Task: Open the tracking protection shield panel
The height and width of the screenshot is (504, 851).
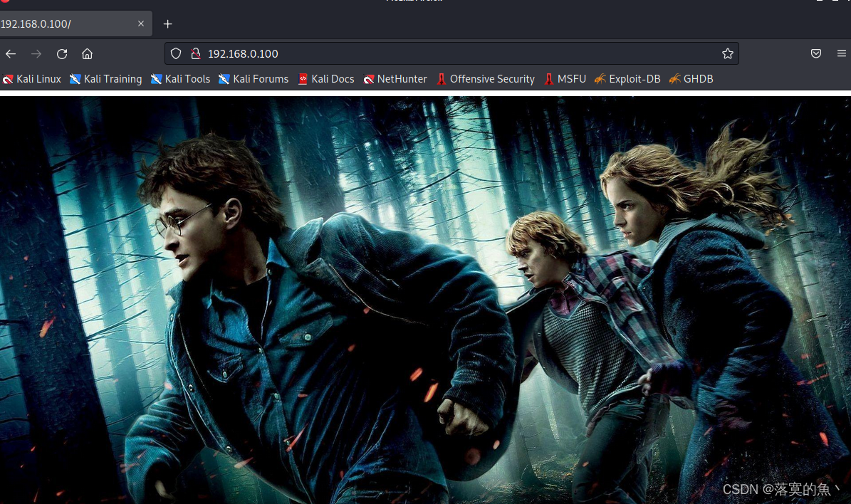Action: [x=176, y=53]
